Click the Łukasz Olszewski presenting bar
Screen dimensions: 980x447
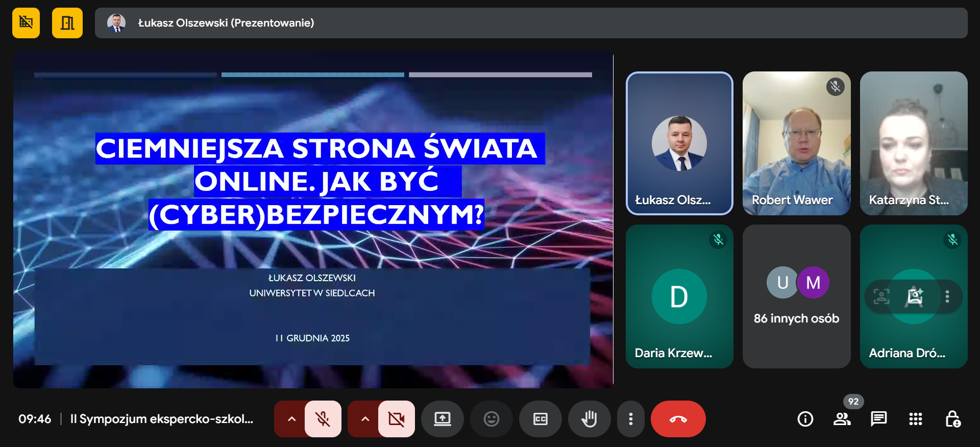tap(531, 23)
